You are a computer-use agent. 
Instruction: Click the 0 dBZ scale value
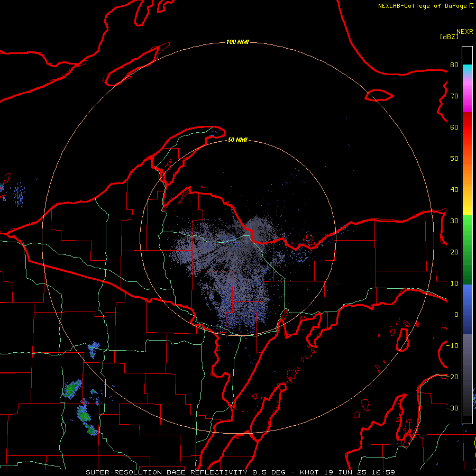coord(456,315)
